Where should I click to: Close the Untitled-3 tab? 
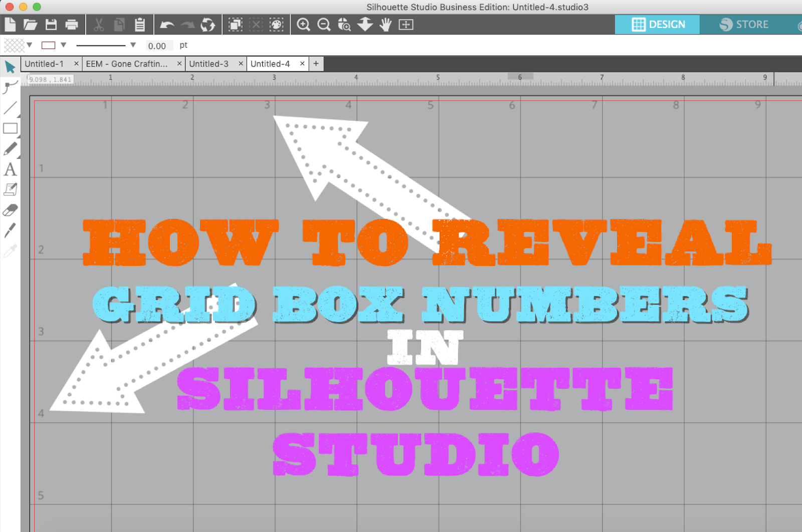pos(241,64)
